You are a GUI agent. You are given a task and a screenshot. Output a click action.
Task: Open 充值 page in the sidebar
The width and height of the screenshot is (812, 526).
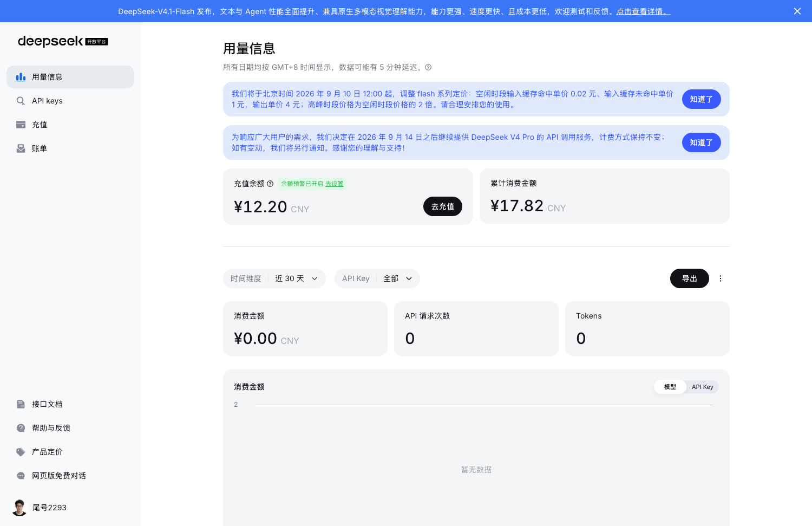tap(70, 125)
